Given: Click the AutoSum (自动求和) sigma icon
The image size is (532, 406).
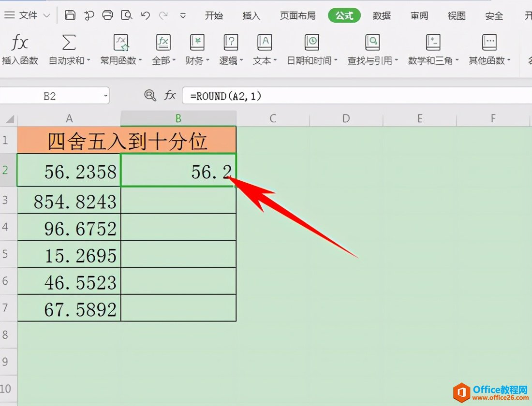Looking at the screenshot, I should tap(69, 43).
